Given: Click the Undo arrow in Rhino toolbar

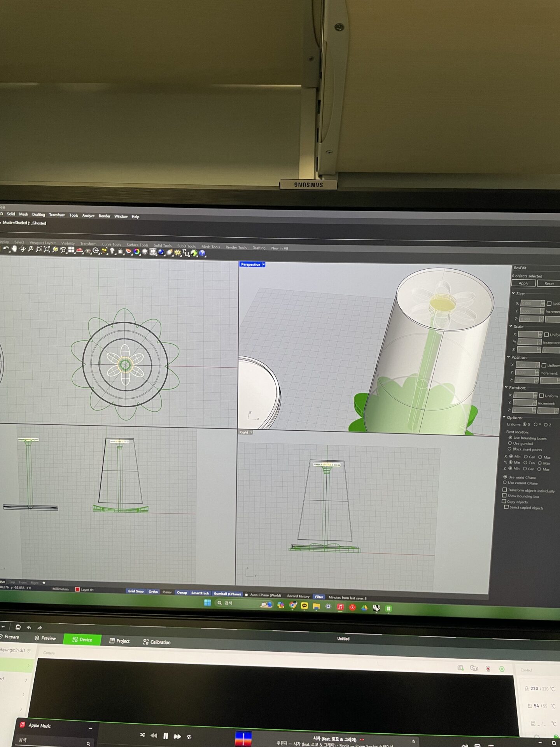Looking at the screenshot, I should [x=6, y=249].
